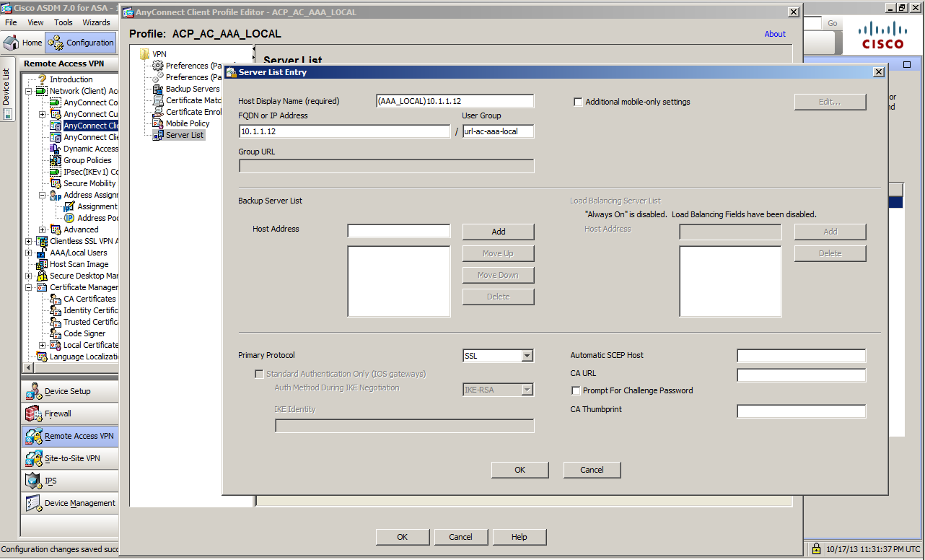The height and width of the screenshot is (560, 925).
Task: Click the Identity Certificates icon
Action: 56,310
